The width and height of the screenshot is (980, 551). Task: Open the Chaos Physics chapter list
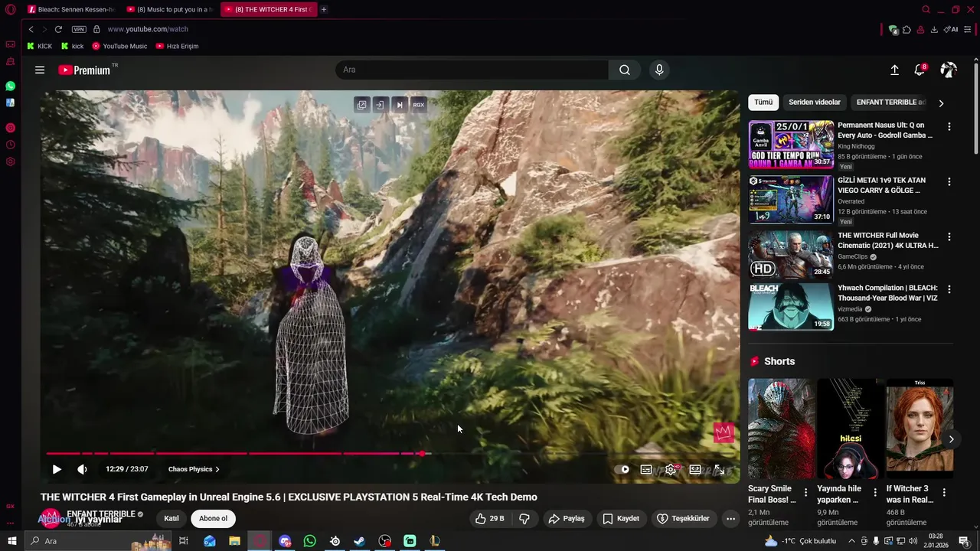[x=194, y=469]
